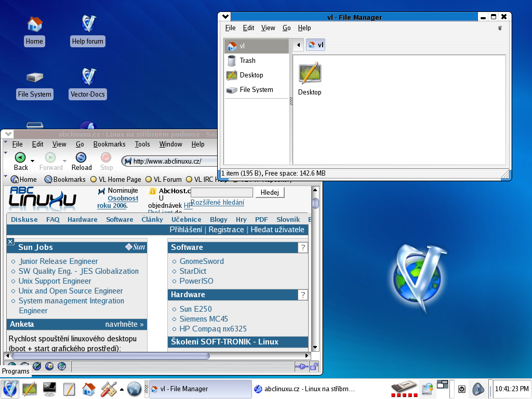Open the VL Forum bookmark
Image resolution: width=532 pixels, height=399 pixels.
coord(164,179)
